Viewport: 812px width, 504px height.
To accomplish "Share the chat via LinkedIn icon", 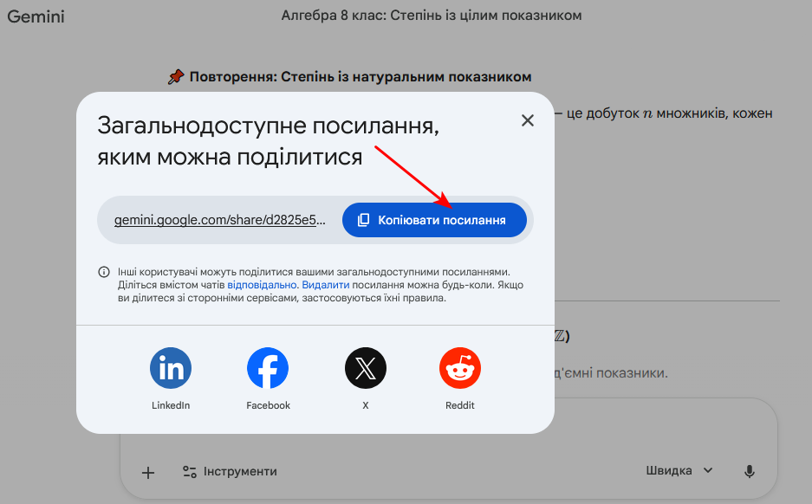I will pos(171,369).
